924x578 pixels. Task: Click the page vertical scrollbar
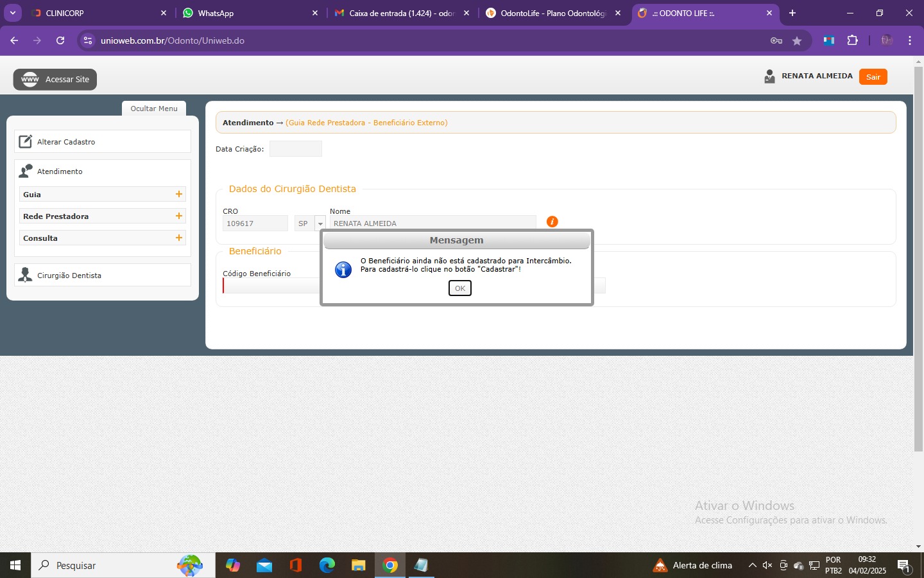point(918,258)
